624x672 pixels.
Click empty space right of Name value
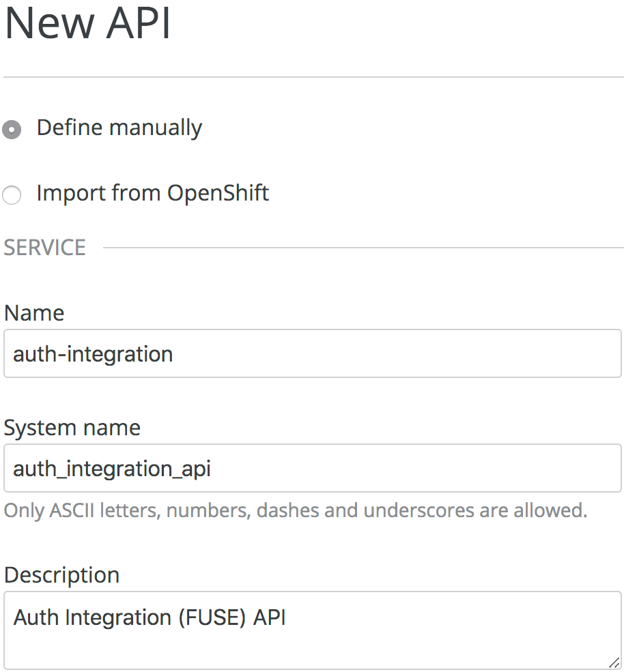pos(410,353)
